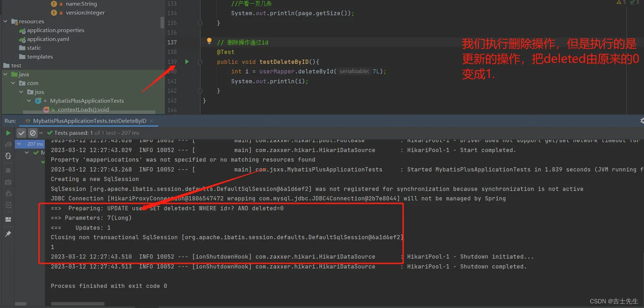Collapse the jsxs package node

tap(21, 92)
